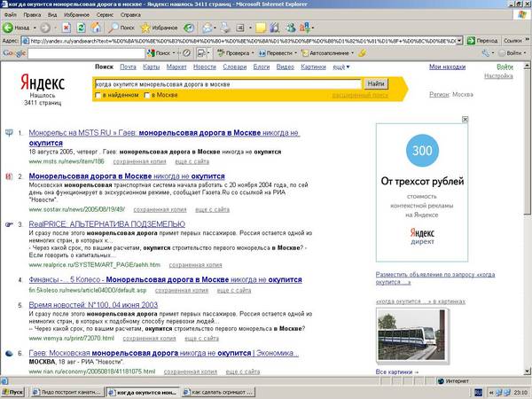Open 'RealPRICE: АЛЬТЕРНАТИВА ПОДЗЕМЕЛЬЮ' result
This screenshot has width=532, height=399.
[107, 224]
